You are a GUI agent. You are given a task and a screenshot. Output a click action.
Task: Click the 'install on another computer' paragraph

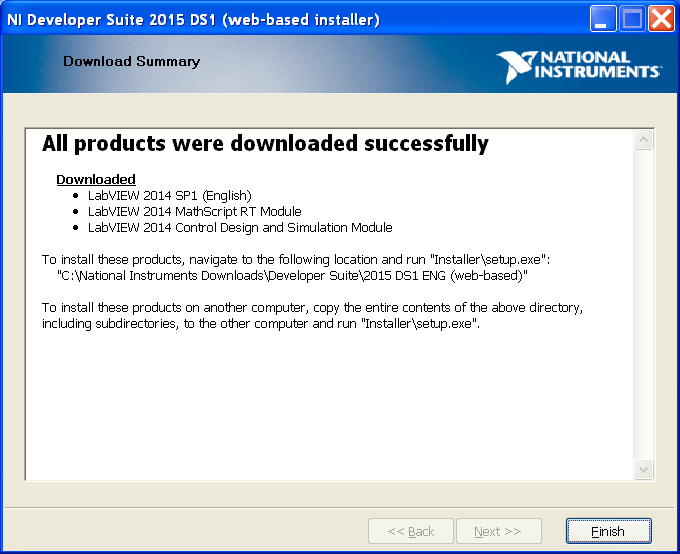[312, 314]
